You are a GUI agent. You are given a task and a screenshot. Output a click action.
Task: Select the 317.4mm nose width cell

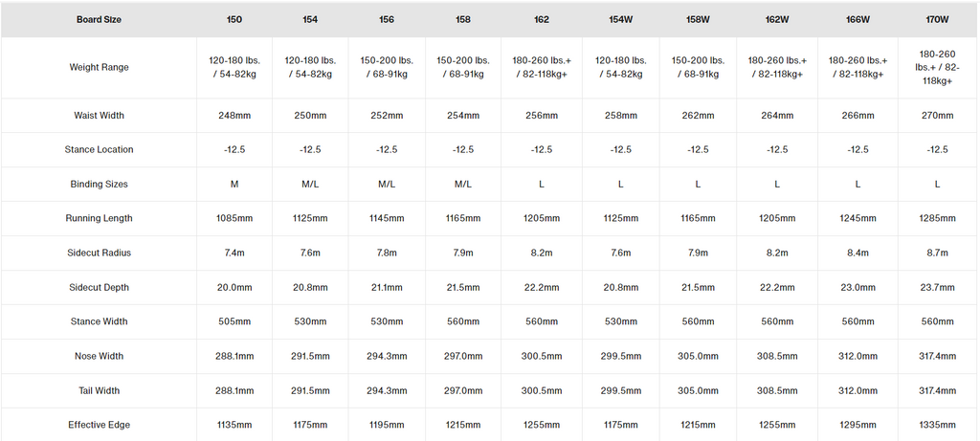tap(937, 356)
